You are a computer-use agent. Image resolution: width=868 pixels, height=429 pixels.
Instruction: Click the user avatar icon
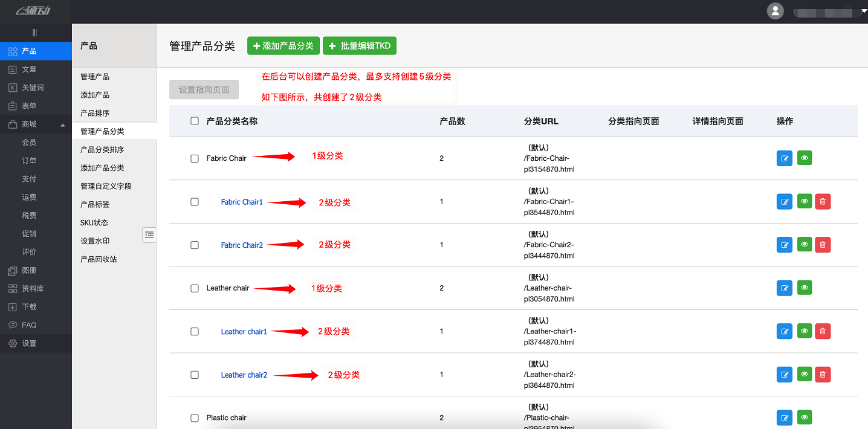coord(775,11)
